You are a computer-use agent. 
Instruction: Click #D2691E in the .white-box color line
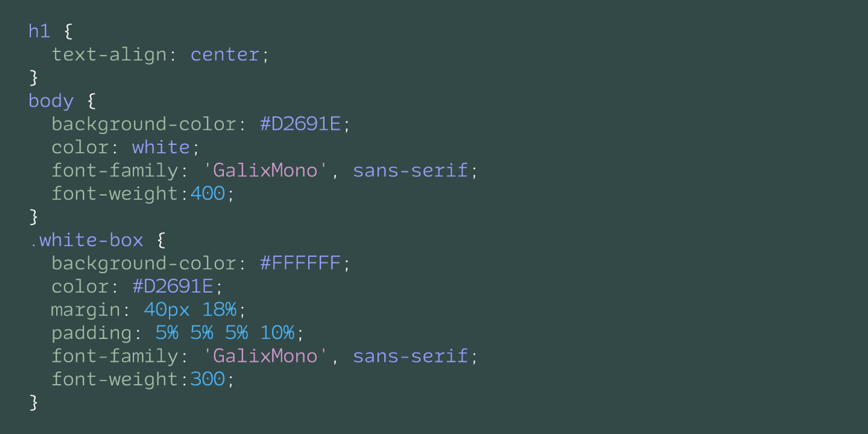click(x=172, y=287)
